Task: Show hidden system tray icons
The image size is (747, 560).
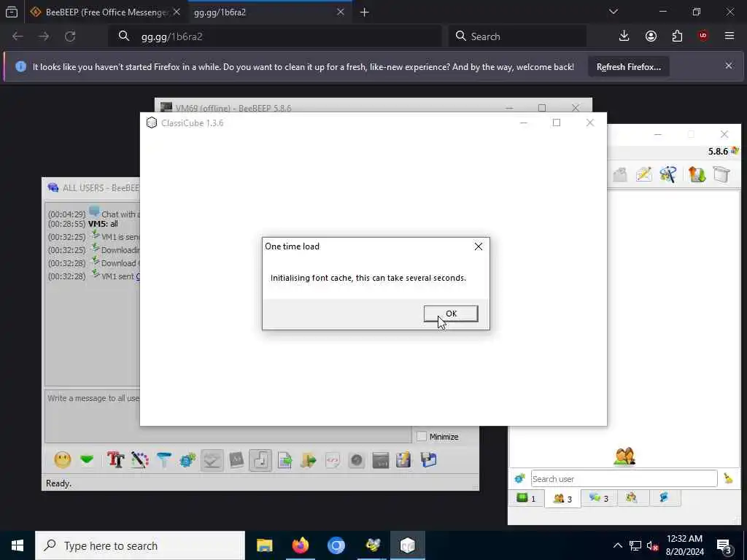Action: 617,545
